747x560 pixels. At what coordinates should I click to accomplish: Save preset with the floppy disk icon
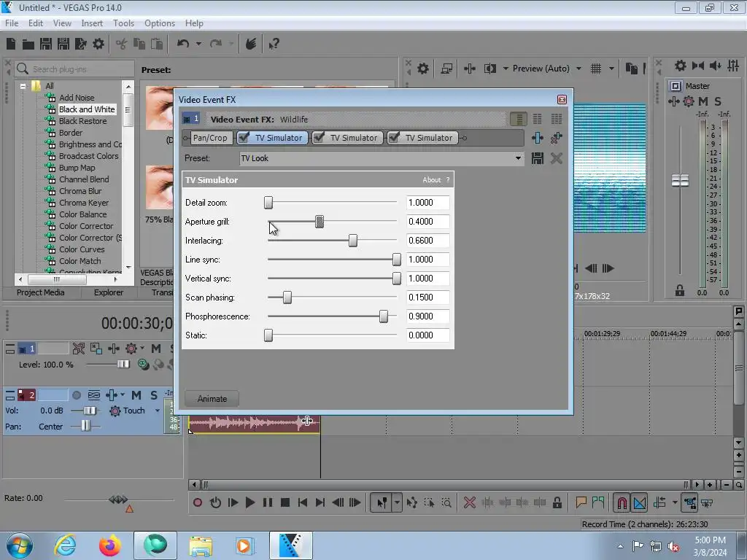click(x=538, y=158)
